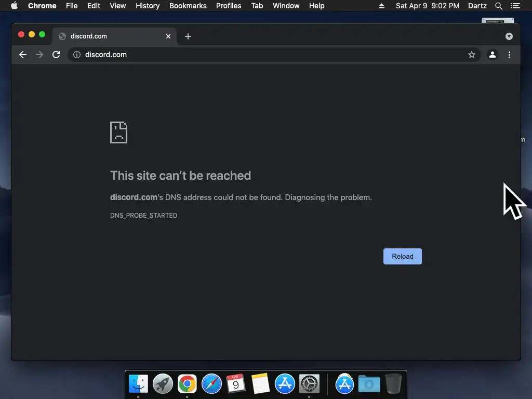Screen dimensions: 532x399
Task: Click the forward navigation arrow
Action: [39, 55]
